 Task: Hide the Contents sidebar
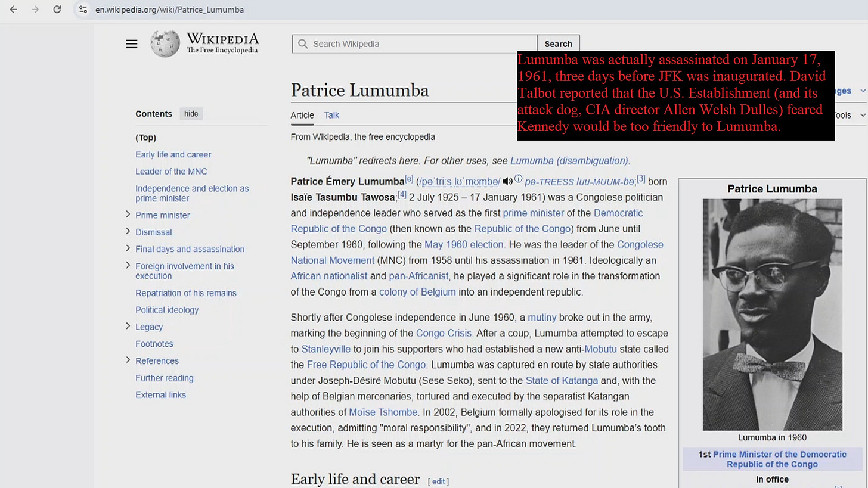coord(191,114)
